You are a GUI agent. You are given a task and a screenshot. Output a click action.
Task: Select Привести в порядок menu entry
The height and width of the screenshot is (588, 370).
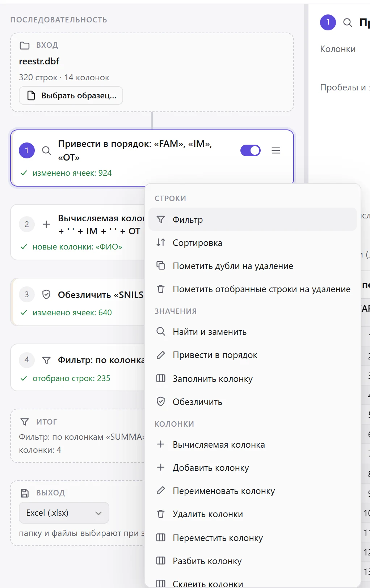[x=253, y=355]
